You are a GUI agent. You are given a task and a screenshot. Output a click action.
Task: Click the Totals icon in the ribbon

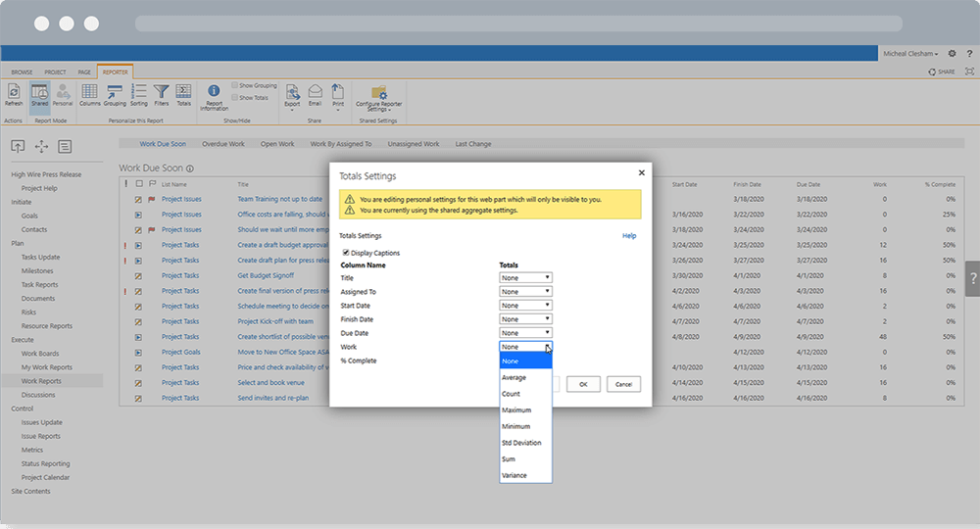click(x=183, y=92)
